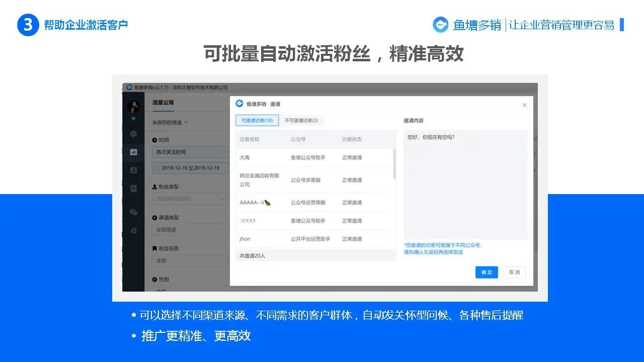Click the globe icon in the dark sidebar

tap(132, 134)
